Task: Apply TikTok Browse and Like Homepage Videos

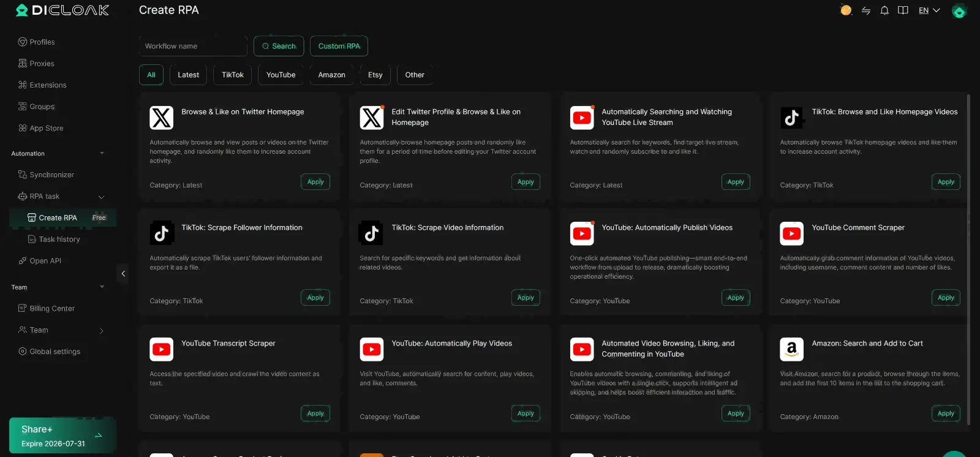Action: [x=946, y=182]
